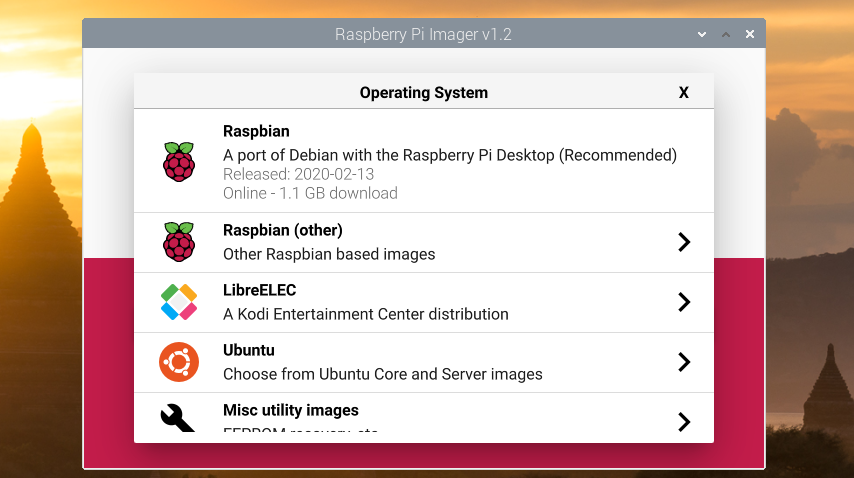Close the Raspberry Pi Imager window
The width and height of the screenshot is (854, 478).
click(x=750, y=34)
